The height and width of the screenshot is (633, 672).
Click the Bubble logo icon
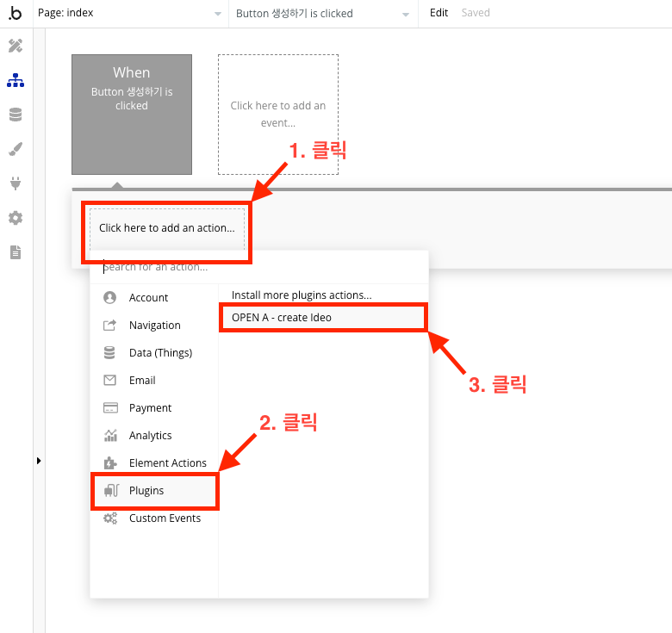[16, 13]
